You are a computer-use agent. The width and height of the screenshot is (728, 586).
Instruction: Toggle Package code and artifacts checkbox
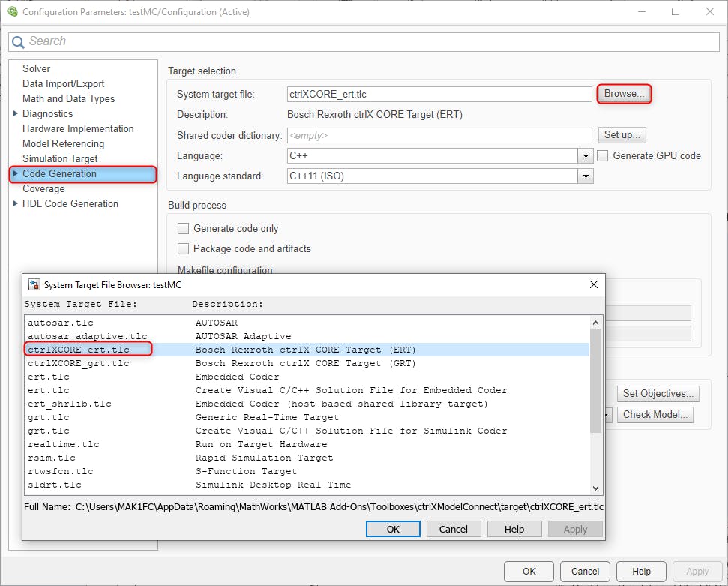coord(184,248)
